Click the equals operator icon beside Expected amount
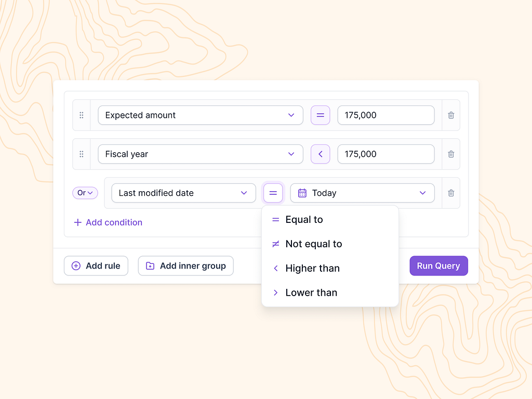Viewport: 532px width, 399px height. (x=320, y=115)
